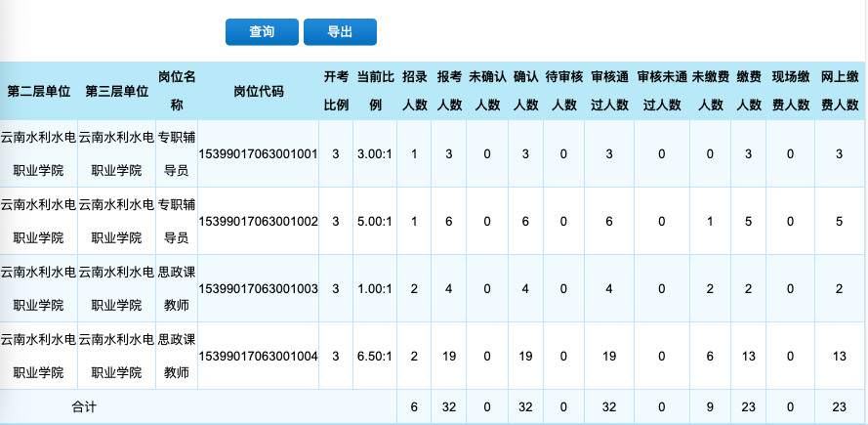Click position code 15399017063001003
The width and height of the screenshot is (868, 425).
point(259,288)
